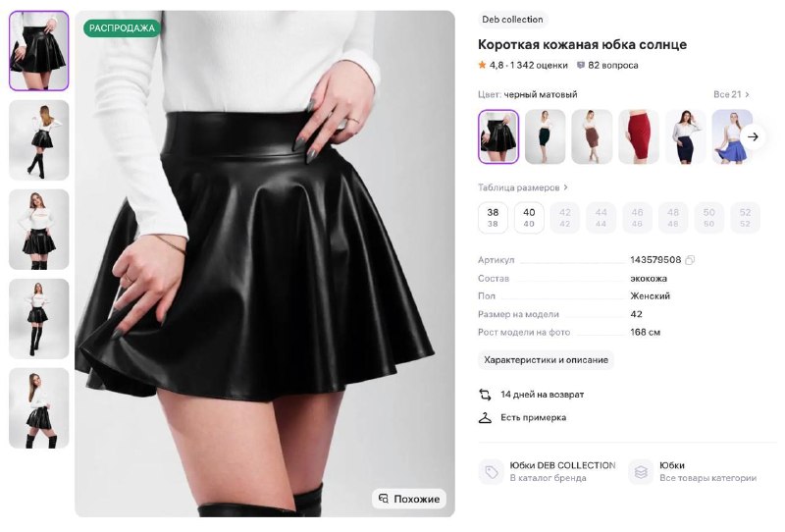This screenshot has width=785, height=532.
Task: Open the Deb collection brand tag
Action: [x=511, y=20]
